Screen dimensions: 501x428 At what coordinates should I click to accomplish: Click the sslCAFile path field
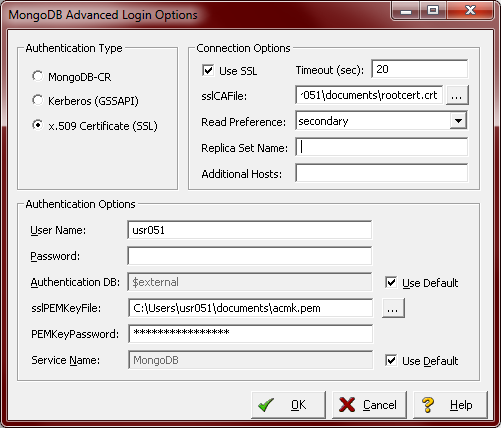click(x=369, y=95)
